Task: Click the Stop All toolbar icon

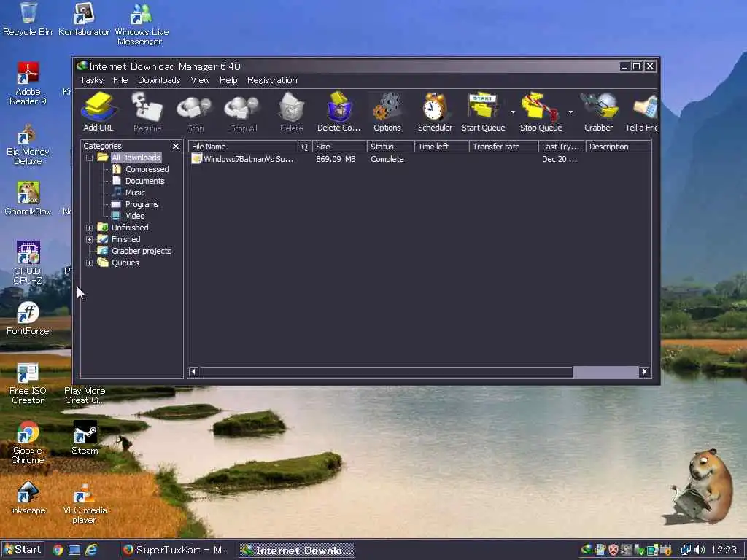Action: coord(244,112)
